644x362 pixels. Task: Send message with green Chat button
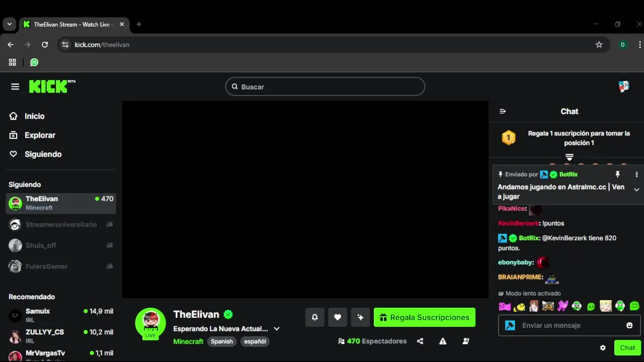(627, 348)
